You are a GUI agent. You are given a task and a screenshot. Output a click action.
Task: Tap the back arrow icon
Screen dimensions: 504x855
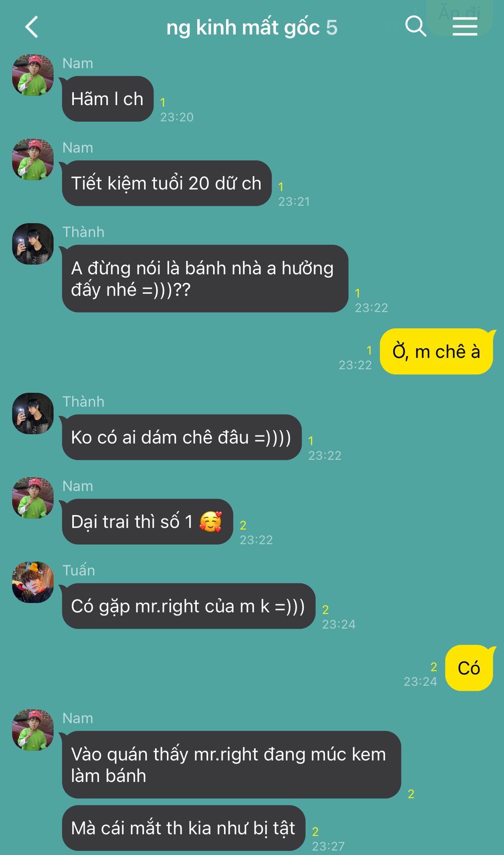tap(31, 27)
